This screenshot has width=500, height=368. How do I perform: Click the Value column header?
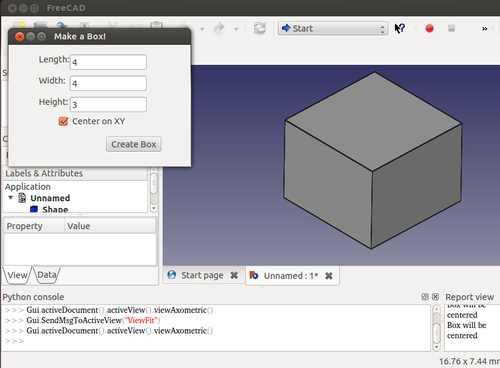110,226
